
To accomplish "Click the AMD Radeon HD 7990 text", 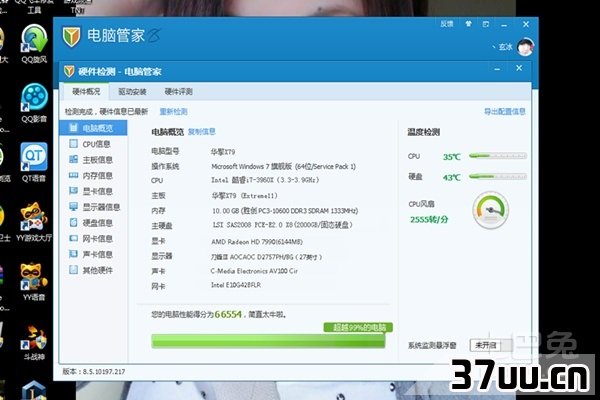I will pyautogui.click(x=257, y=242).
